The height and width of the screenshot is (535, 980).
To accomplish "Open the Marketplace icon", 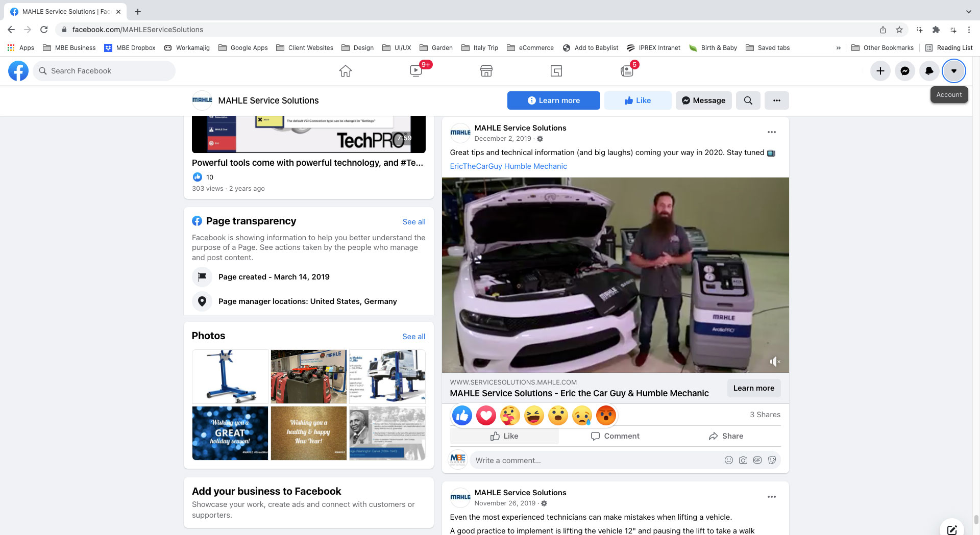I will point(486,71).
